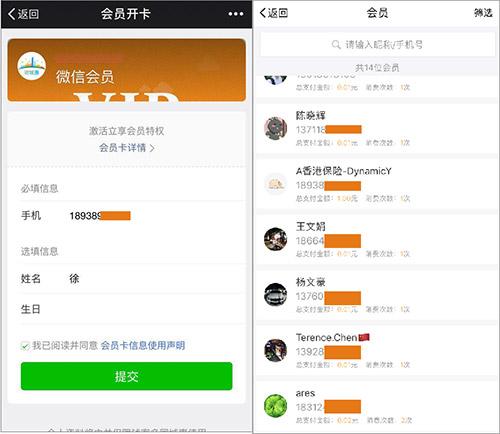Submit with the green 提交 button
The width and height of the screenshot is (500, 434).
click(x=126, y=376)
